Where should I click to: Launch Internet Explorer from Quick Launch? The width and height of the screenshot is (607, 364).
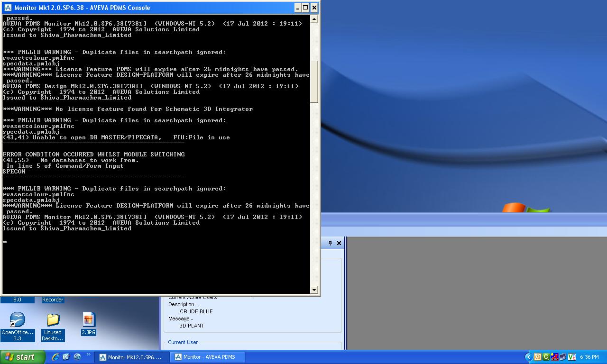point(55,357)
